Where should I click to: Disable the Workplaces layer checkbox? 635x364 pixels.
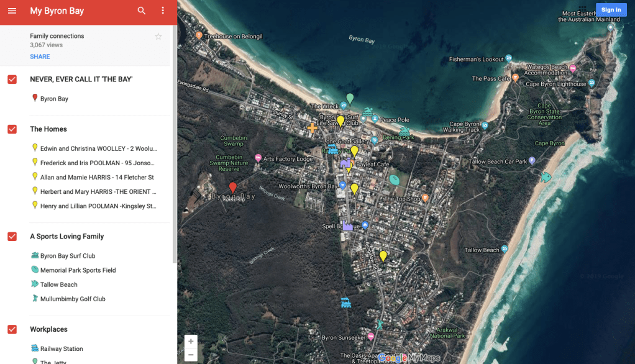(x=12, y=329)
